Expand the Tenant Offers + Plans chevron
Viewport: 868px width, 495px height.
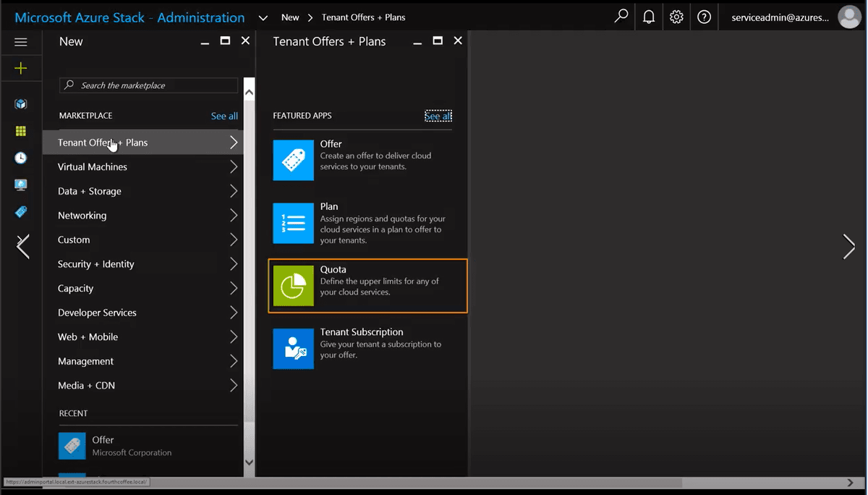(x=234, y=143)
